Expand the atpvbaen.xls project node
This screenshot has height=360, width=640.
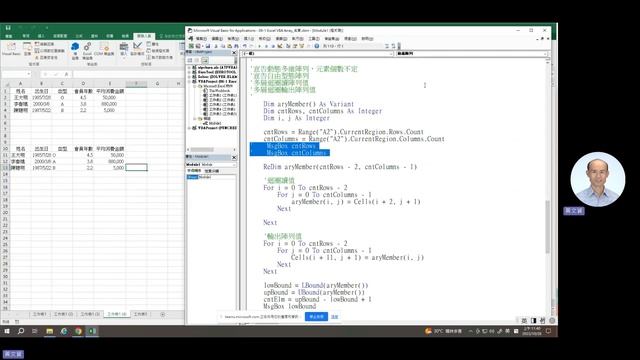coord(189,67)
